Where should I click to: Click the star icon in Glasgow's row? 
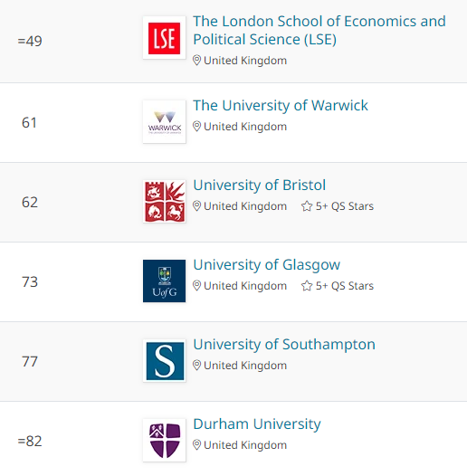pyautogui.click(x=307, y=286)
